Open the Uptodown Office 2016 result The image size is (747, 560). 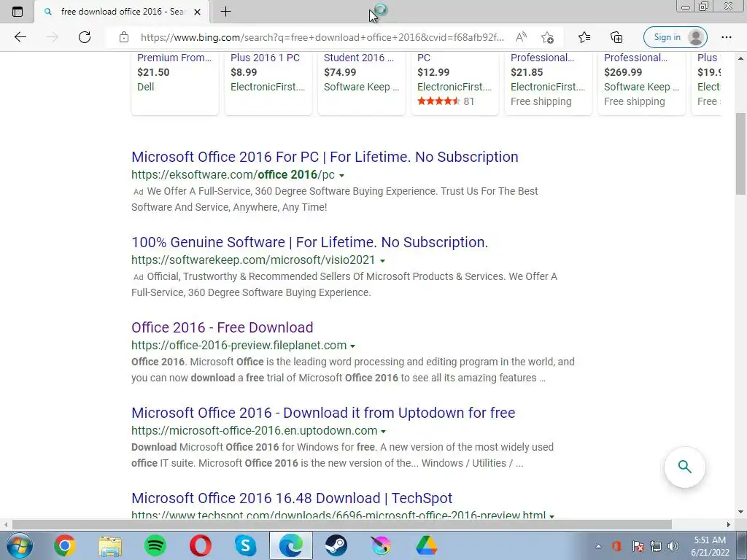(x=323, y=413)
